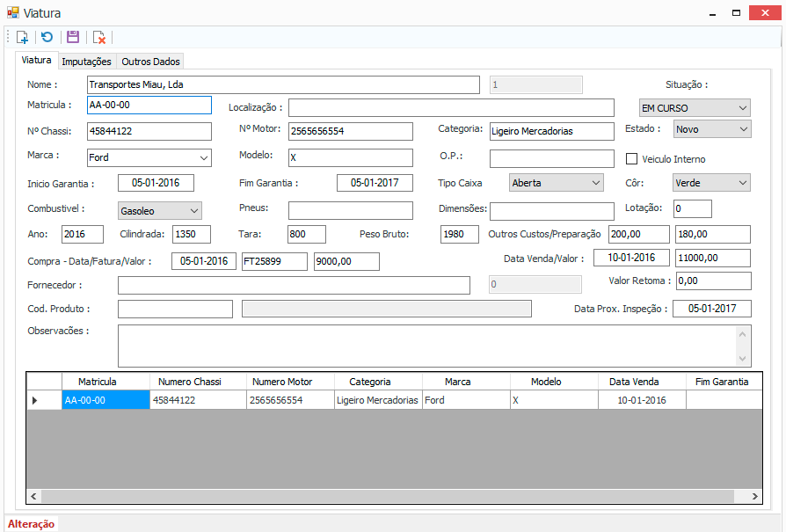786x532 pixels.
Task: Select grid cell AA-00-00
Action: tap(106, 400)
